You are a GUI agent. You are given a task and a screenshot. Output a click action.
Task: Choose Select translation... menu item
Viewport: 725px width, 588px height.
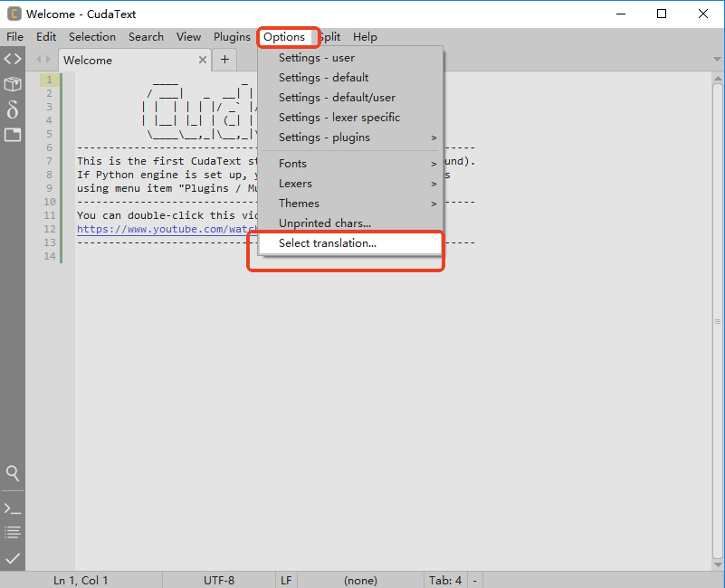pyautogui.click(x=350, y=243)
